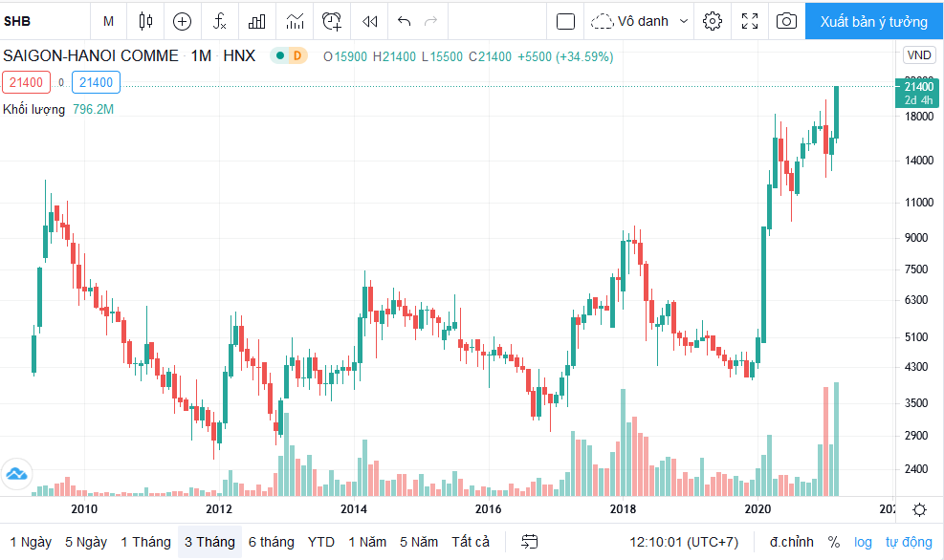
Task: Take a chart snapshot with the camera icon
Action: click(786, 22)
